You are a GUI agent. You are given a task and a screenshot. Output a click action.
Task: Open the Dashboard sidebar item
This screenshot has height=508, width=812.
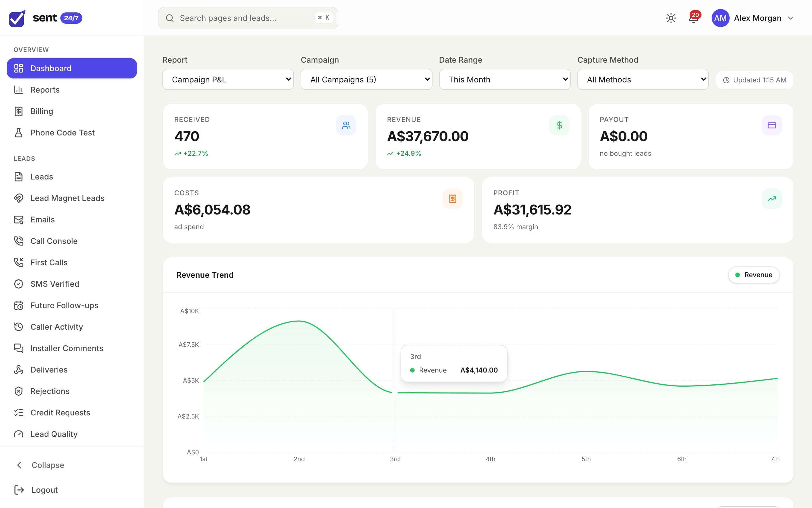pyautogui.click(x=72, y=68)
